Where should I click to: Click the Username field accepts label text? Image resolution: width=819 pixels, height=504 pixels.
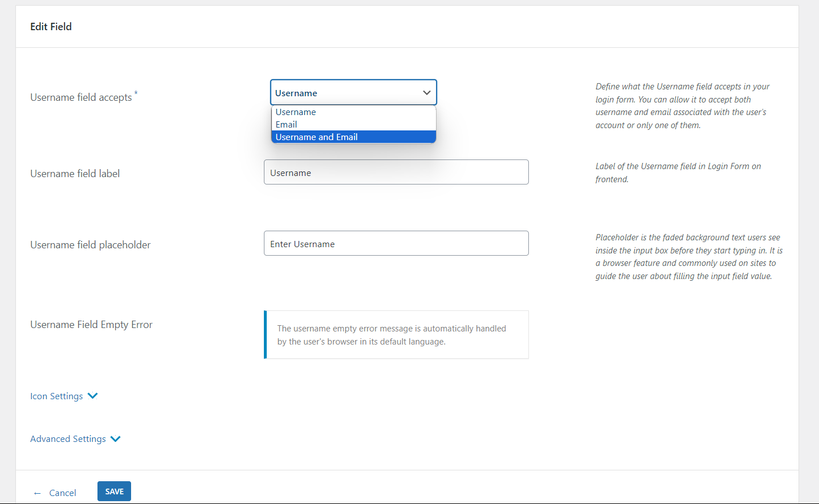coord(81,97)
